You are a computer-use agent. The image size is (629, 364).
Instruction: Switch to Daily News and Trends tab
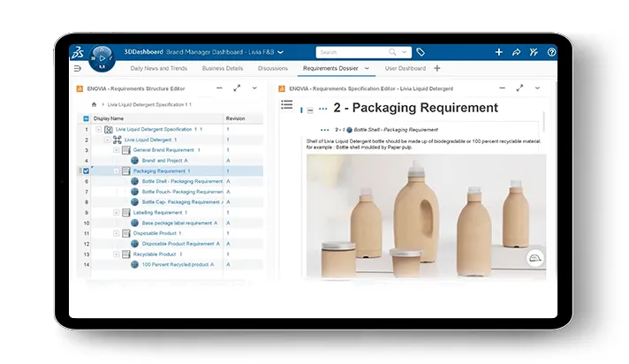click(159, 69)
